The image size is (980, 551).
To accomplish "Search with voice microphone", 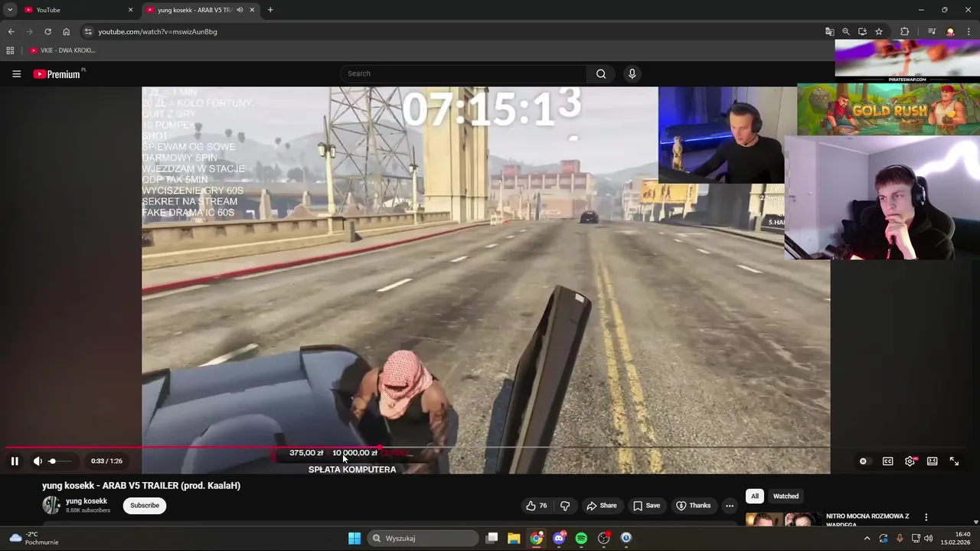I will (x=632, y=73).
